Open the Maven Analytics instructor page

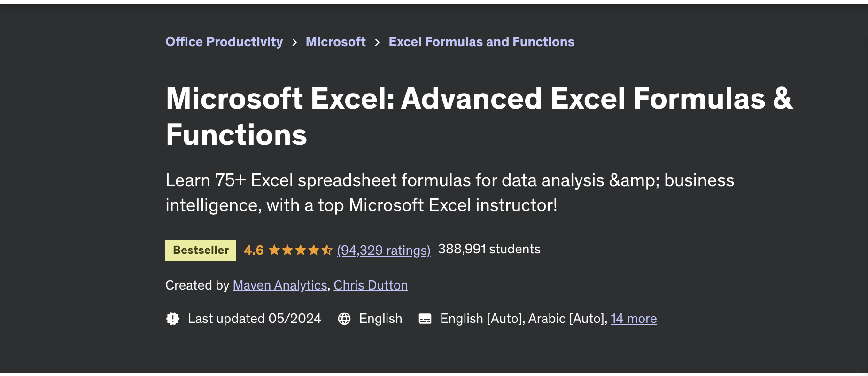click(x=280, y=285)
